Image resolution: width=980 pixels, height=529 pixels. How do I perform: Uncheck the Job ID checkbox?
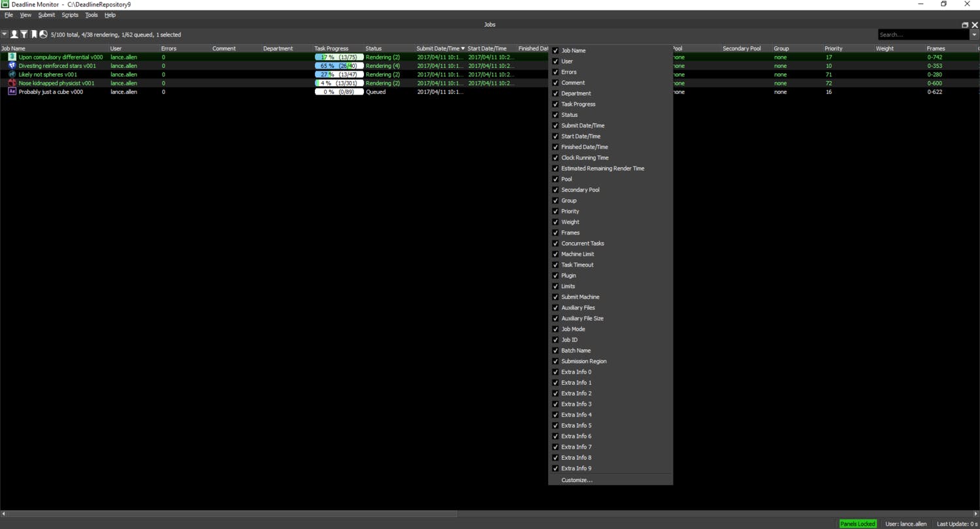pyautogui.click(x=555, y=340)
